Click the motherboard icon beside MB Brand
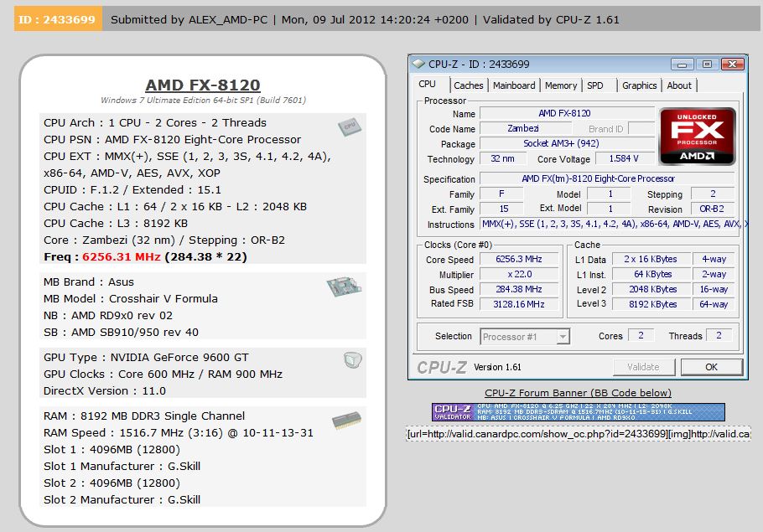 coord(344,287)
